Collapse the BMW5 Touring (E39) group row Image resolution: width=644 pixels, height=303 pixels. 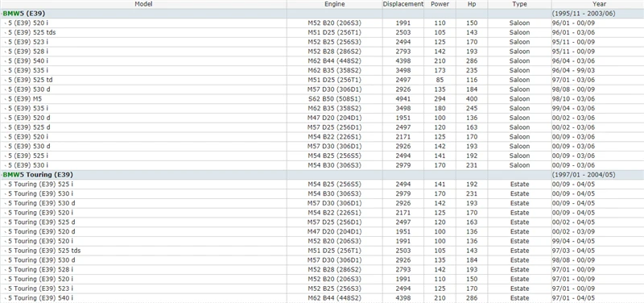[322, 175]
